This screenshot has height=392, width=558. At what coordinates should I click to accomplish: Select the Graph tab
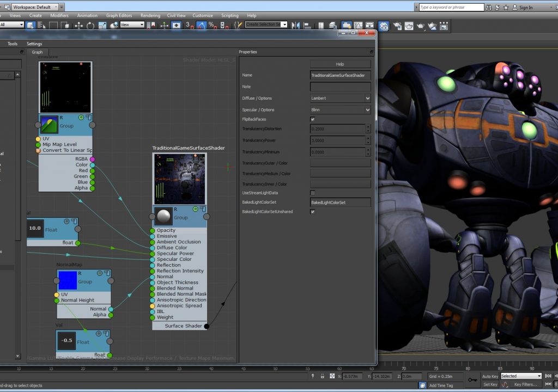click(x=37, y=52)
